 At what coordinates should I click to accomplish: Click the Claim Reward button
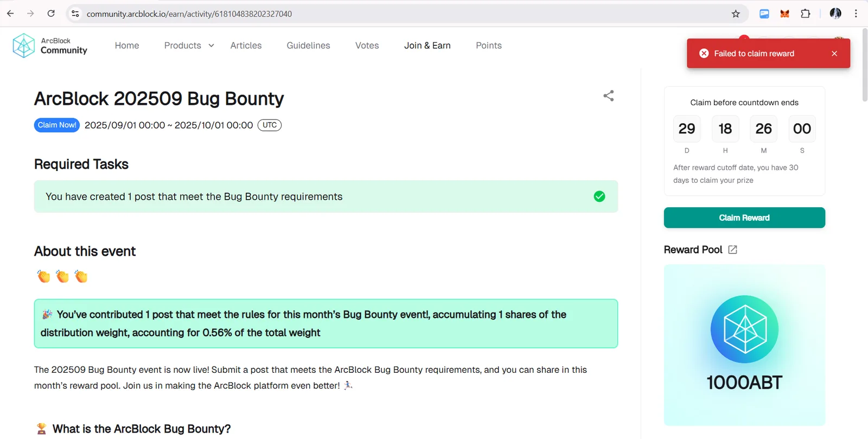point(744,218)
